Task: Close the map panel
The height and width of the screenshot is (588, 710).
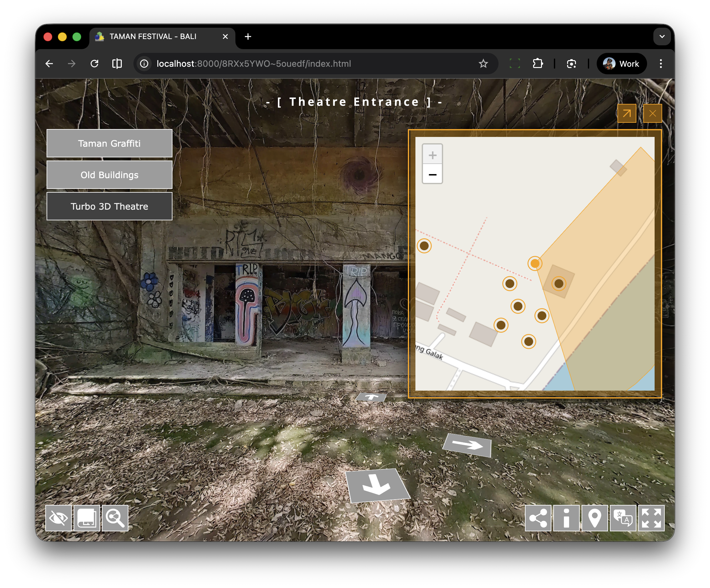Action: click(652, 113)
